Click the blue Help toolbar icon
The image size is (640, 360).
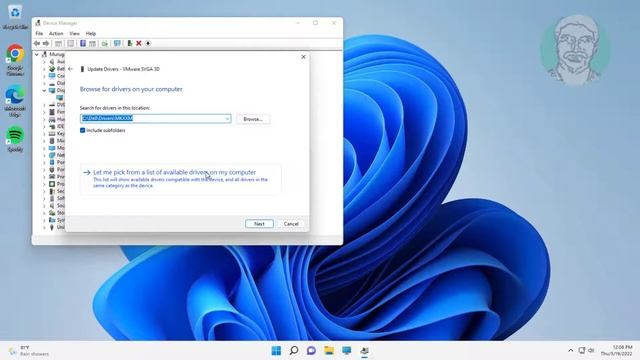pyautogui.click(x=83, y=43)
